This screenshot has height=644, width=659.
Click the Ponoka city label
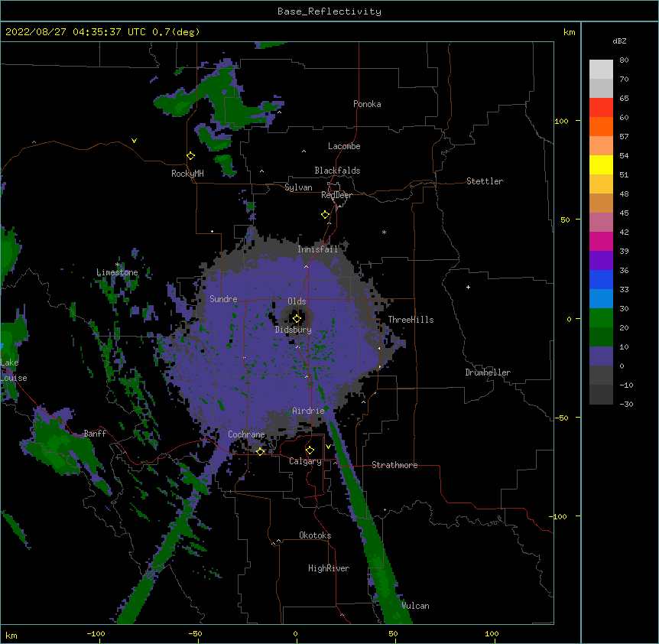coord(367,104)
